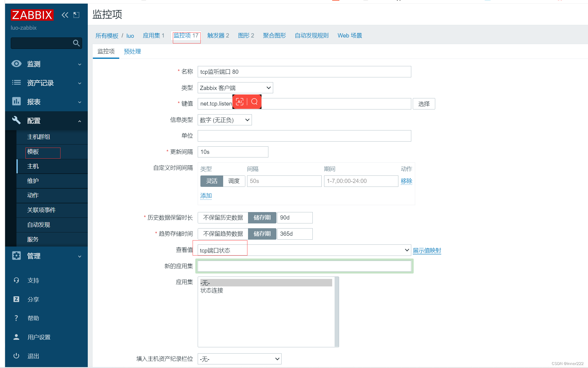Open the 类型 Zabbix 客户端 dropdown

click(235, 88)
